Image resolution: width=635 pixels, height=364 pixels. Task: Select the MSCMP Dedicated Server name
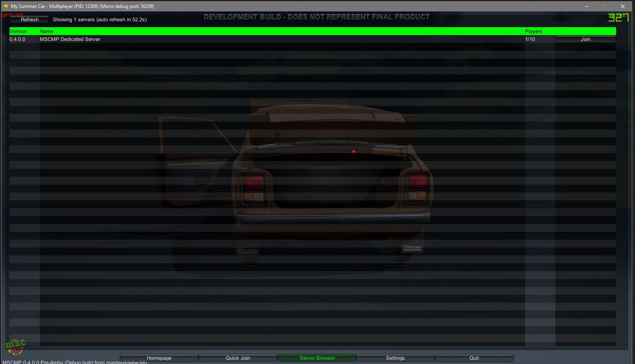click(x=70, y=39)
